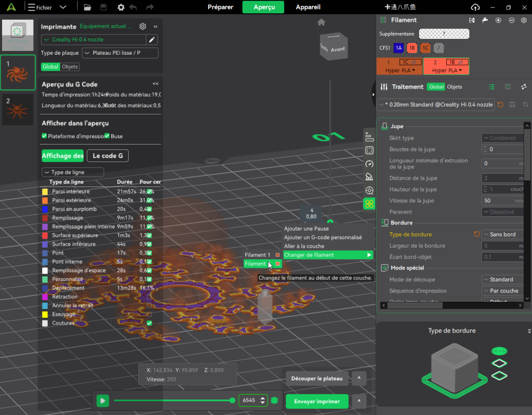Click the Avant face of view cube
This screenshot has height=415, width=532.
point(337,49)
